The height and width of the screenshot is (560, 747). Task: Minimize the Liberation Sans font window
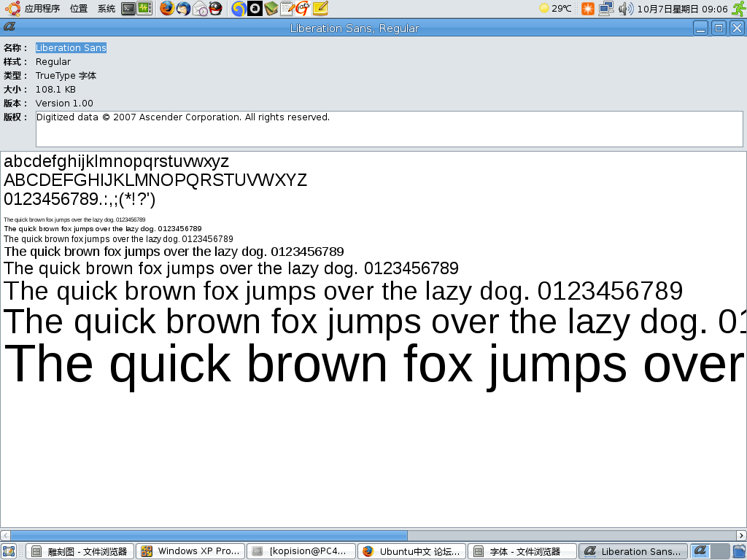pyautogui.click(x=700, y=28)
